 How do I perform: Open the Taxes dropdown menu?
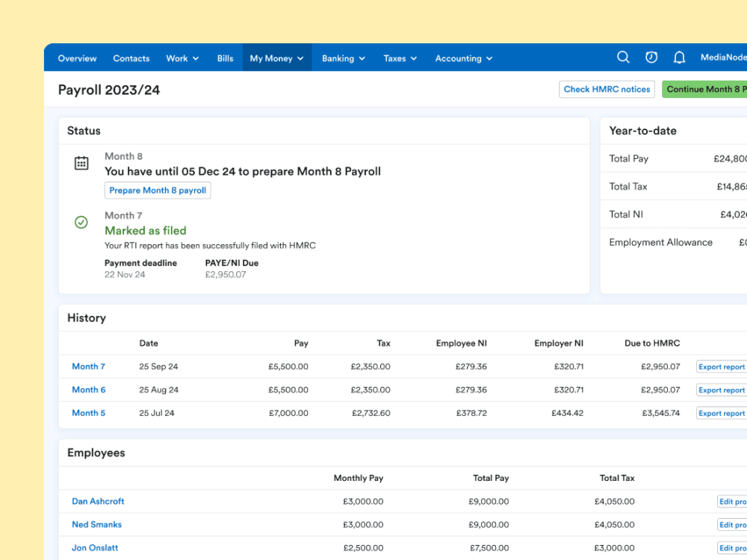click(x=400, y=57)
